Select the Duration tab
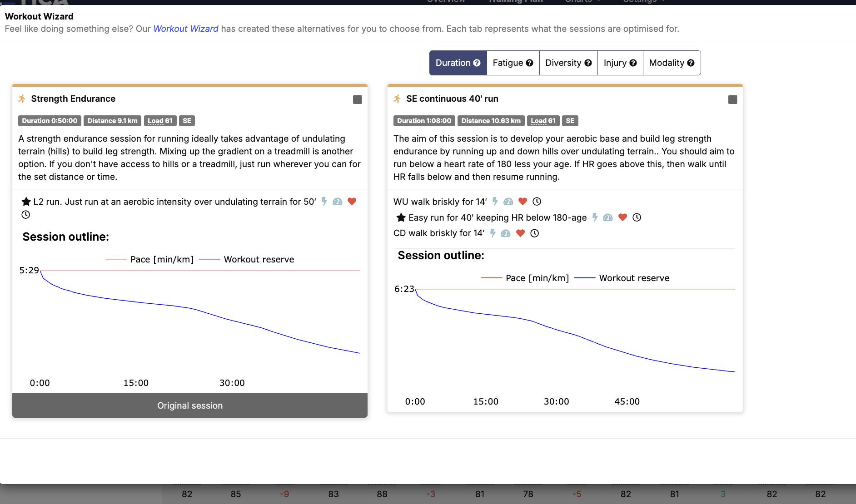The image size is (856, 504). click(x=458, y=63)
